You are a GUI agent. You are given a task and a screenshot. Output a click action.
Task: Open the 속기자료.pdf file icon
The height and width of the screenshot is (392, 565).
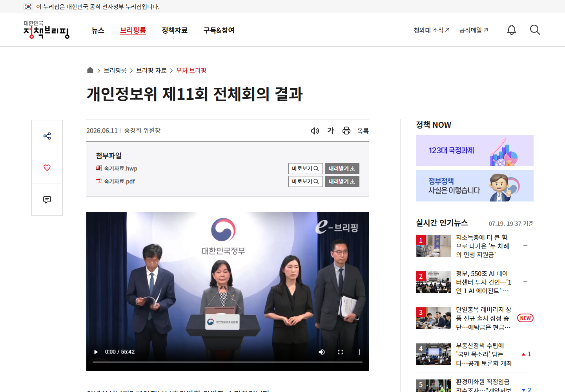(99, 181)
